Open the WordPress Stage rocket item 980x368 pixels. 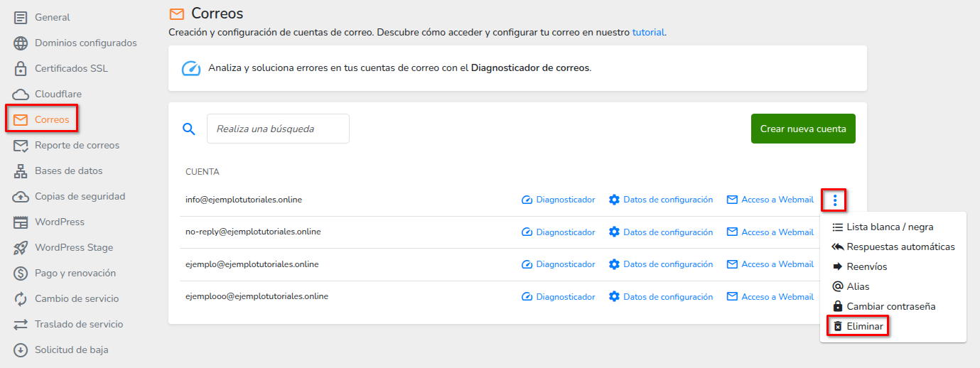click(x=21, y=248)
